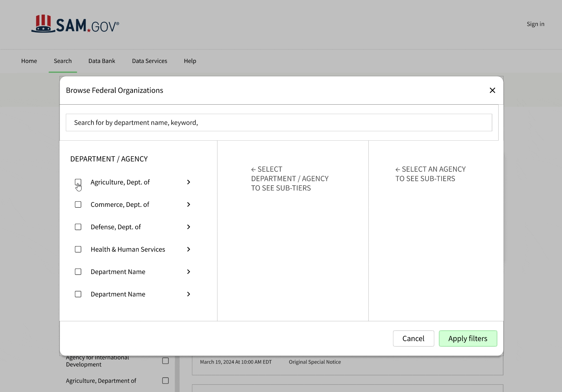Image resolution: width=562 pixels, height=392 pixels.
Task: Open Data Services in navigation
Action: tap(150, 61)
